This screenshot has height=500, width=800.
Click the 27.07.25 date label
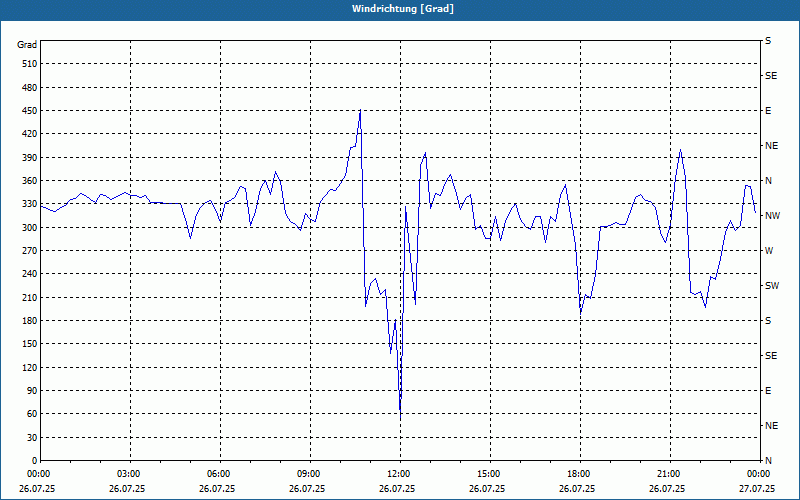[x=757, y=488]
